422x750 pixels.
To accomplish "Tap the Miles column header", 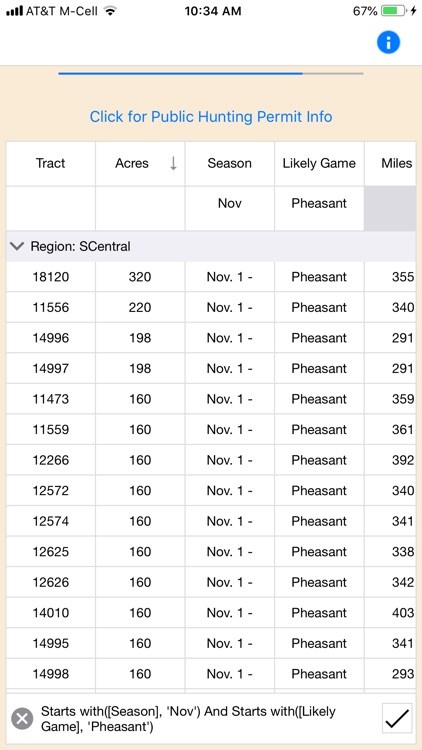I will coord(390,164).
